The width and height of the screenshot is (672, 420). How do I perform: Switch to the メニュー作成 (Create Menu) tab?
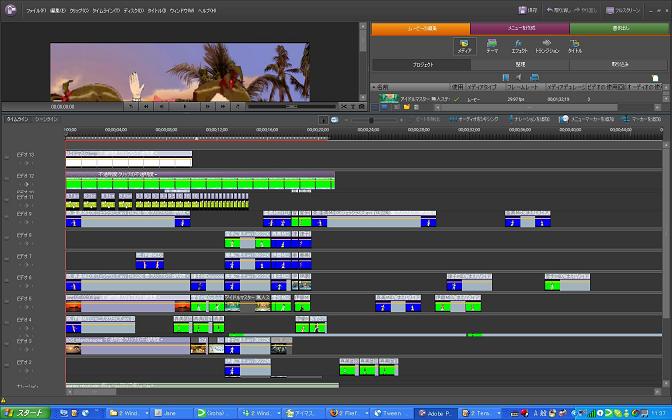519,28
